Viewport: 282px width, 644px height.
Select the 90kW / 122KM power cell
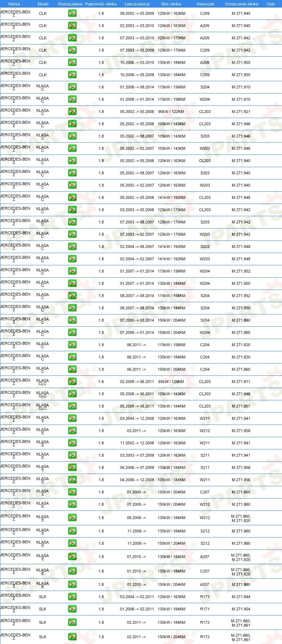coord(171,112)
